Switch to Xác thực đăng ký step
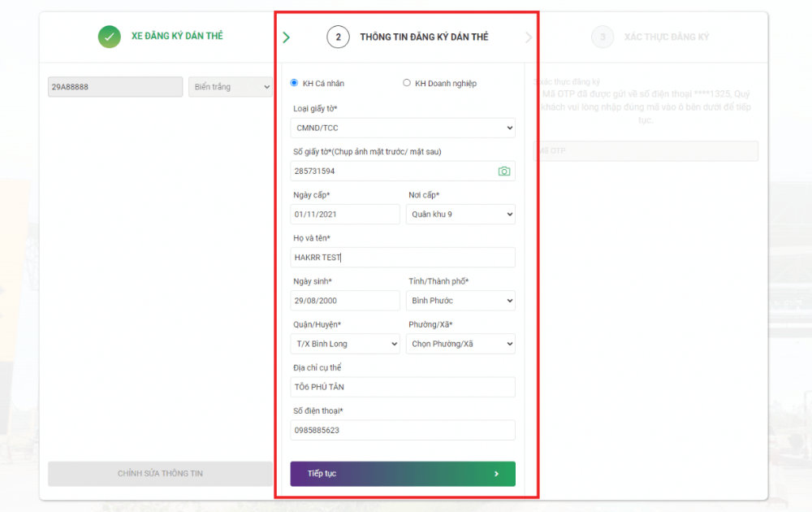812x512 pixels. click(x=667, y=37)
